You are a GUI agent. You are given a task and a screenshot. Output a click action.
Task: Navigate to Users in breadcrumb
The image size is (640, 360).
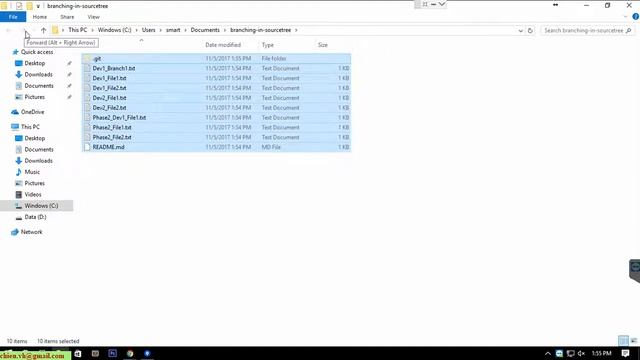(149, 30)
